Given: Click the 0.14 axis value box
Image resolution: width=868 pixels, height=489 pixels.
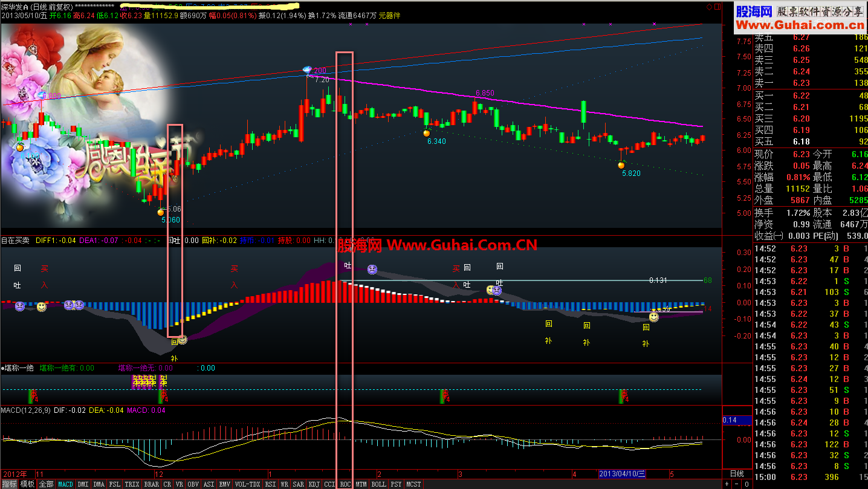Looking at the screenshot, I should [737, 419].
